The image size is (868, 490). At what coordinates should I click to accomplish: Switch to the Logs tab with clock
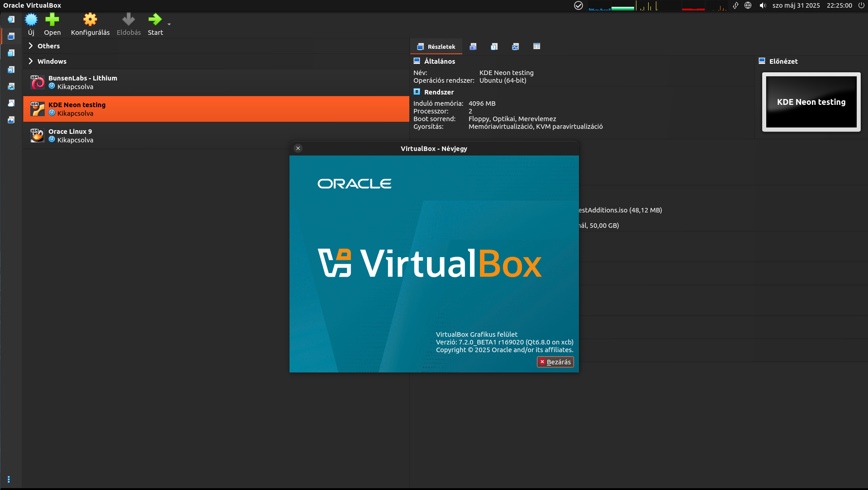494,47
